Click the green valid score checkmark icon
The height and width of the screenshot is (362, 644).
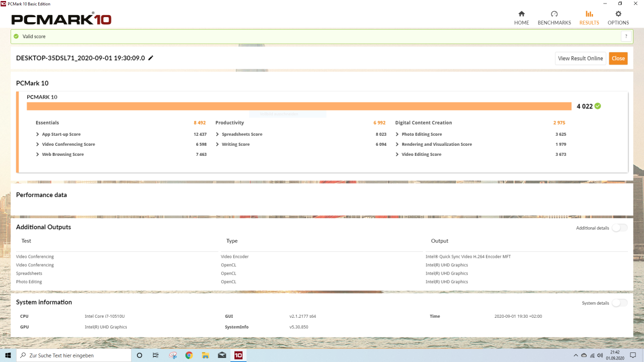pos(16,36)
